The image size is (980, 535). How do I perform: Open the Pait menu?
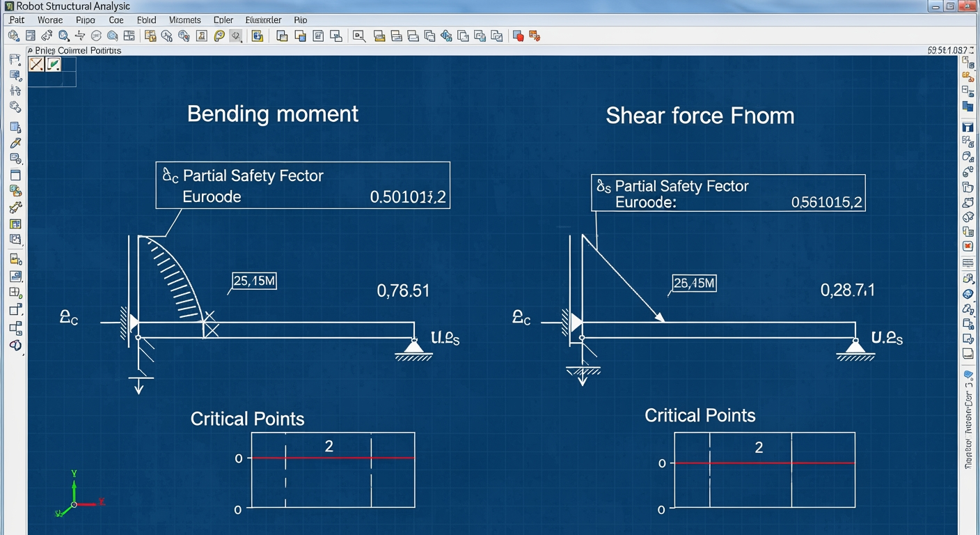(17, 20)
